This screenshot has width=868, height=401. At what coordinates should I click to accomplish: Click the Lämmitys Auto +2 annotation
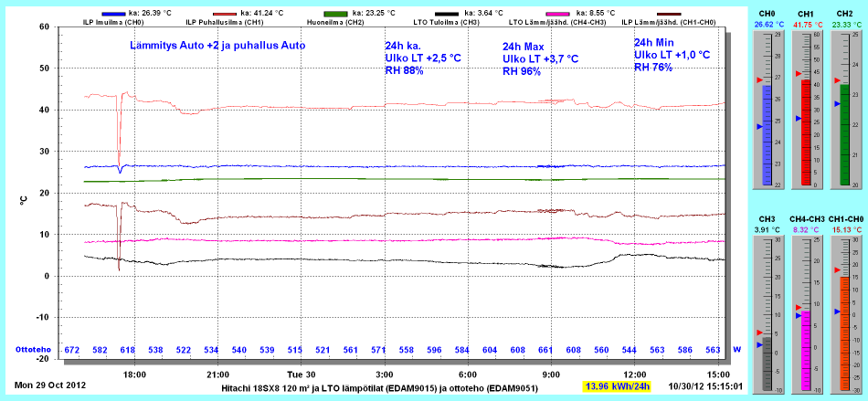(x=217, y=45)
